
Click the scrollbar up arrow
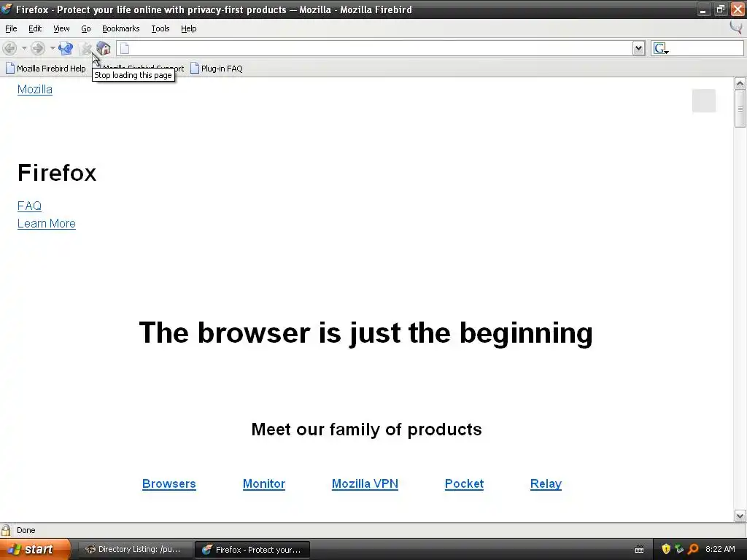[740, 84]
